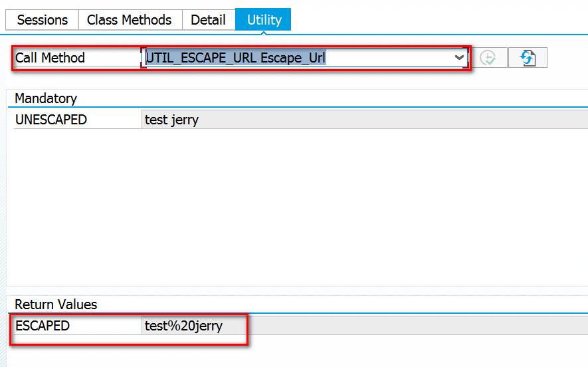Select the Utility tab

264,20
